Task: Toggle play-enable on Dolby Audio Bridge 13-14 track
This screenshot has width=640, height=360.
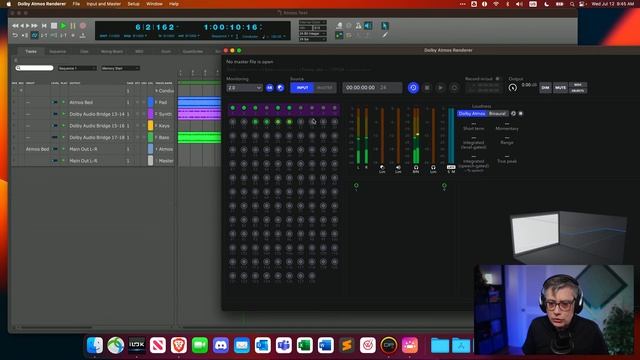Action: click(x=63, y=114)
